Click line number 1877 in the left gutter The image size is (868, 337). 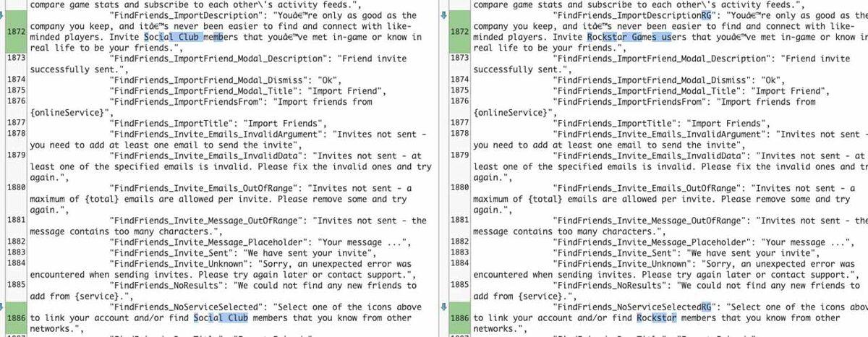pyautogui.click(x=15, y=124)
